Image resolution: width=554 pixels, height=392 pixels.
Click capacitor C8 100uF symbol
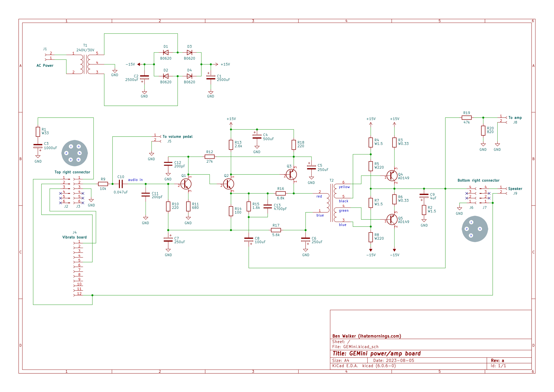pos(249,239)
